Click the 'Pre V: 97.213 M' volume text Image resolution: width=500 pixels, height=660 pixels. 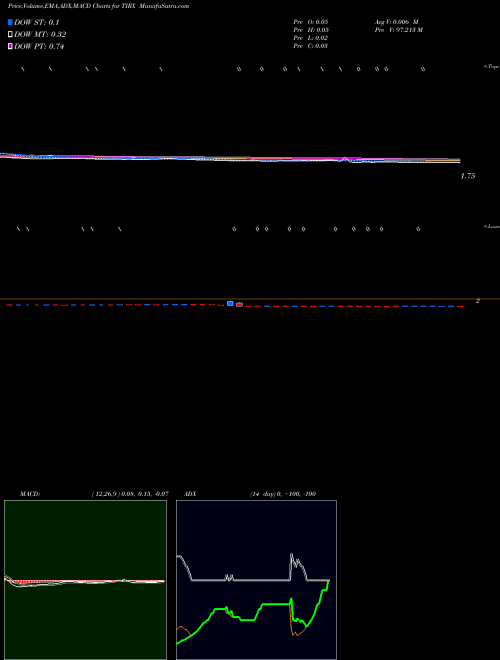[x=399, y=30]
